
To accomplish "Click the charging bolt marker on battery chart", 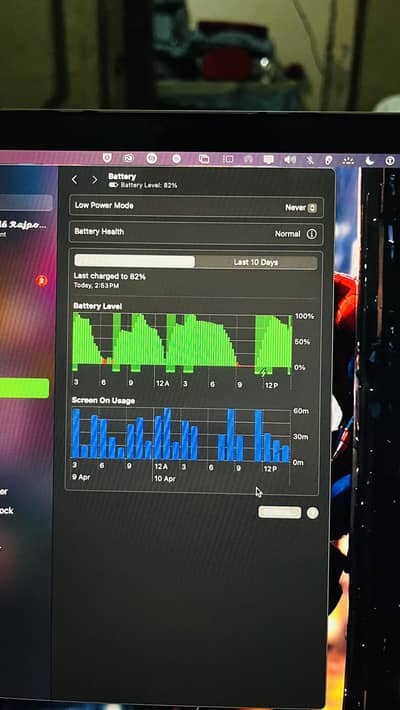I will (264, 372).
